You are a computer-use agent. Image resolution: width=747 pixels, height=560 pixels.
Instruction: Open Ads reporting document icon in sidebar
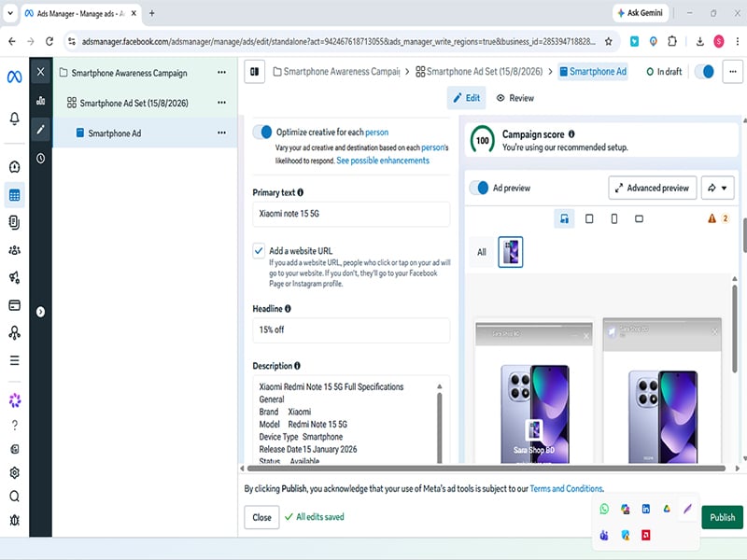tap(15, 222)
